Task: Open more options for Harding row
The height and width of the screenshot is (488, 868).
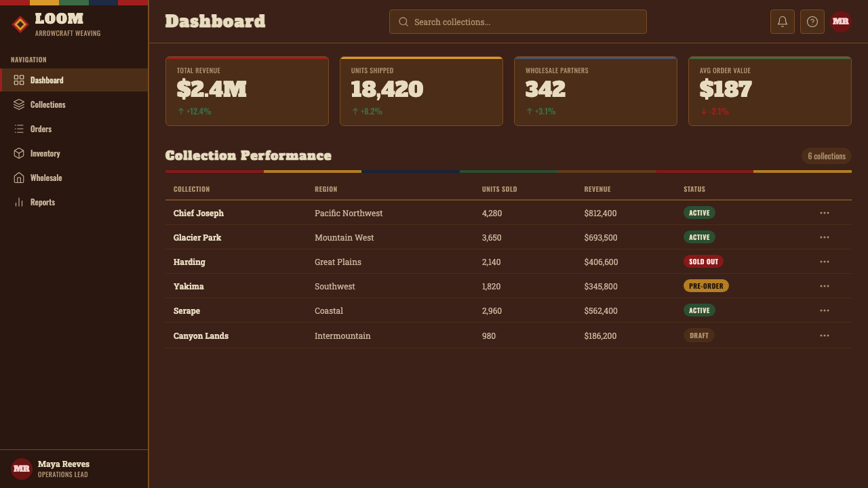Action: (x=825, y=262)
